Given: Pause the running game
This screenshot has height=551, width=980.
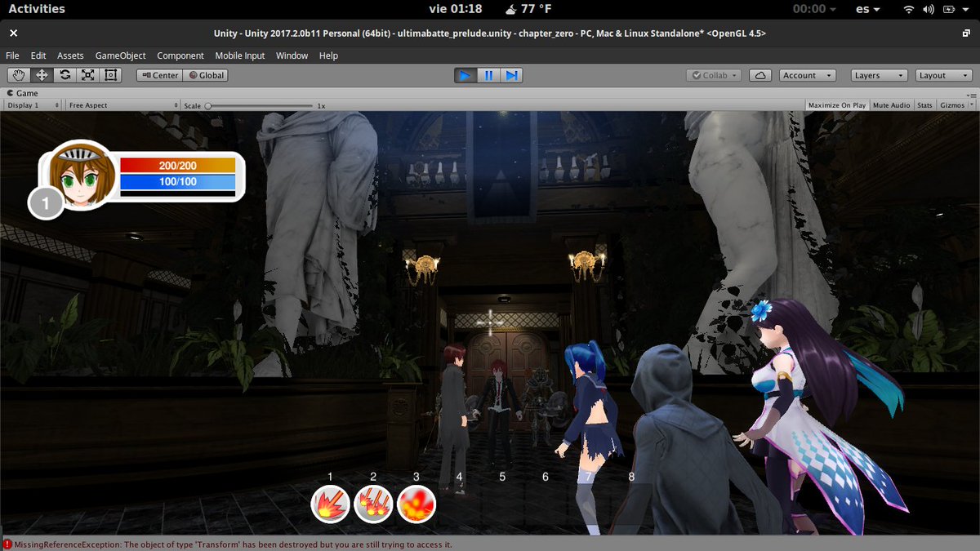Looking at the screenshot, I should point(488,75).
